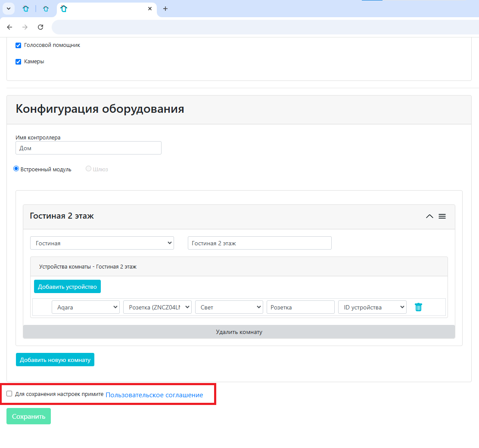
Task: Click the Имя контроллера input field
Action: coord(88,148)
